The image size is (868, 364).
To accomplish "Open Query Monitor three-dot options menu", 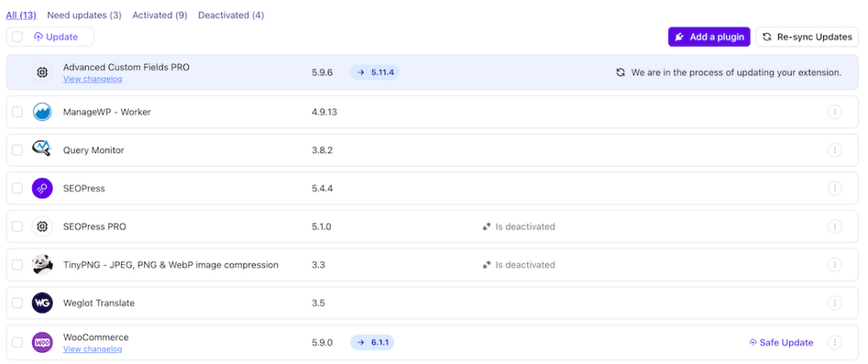I will (835, 150).
